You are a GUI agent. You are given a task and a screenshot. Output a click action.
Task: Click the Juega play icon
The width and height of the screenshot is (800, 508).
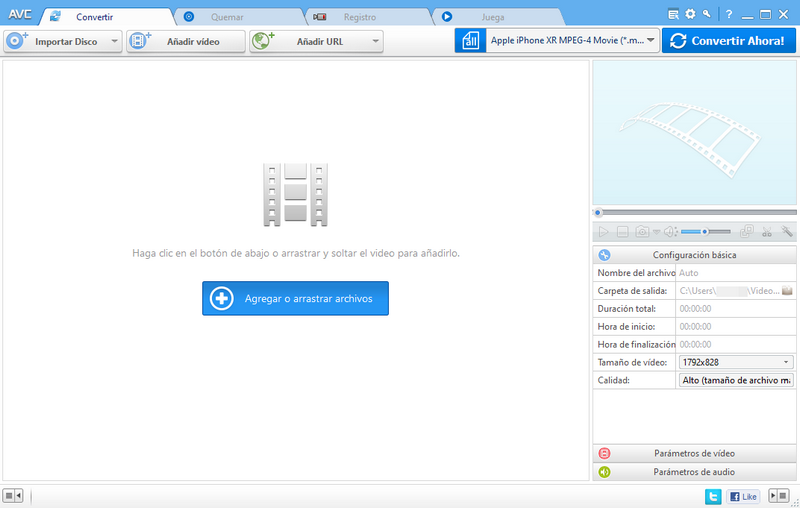point(447,16)
